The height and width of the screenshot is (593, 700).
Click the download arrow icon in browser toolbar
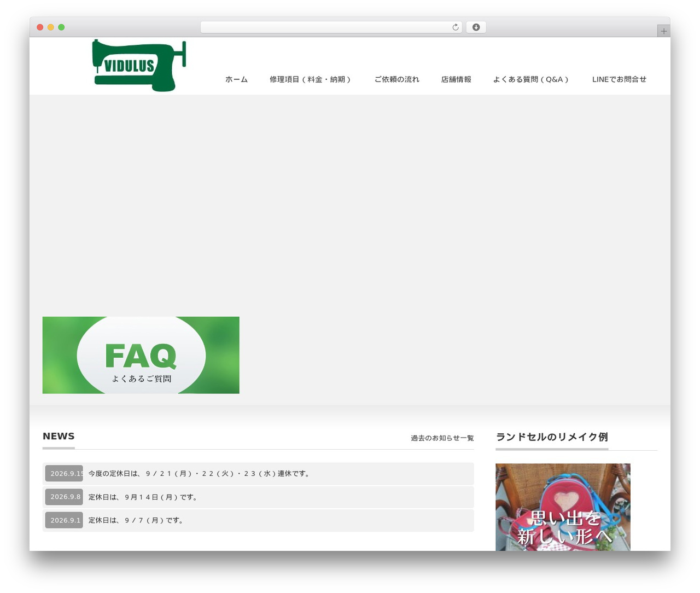(x=476, y=27)
